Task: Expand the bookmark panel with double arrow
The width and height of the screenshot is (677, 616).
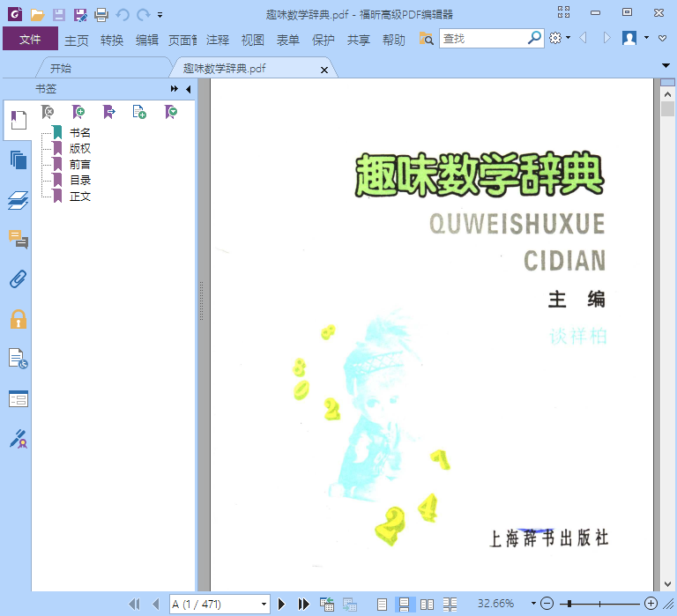Action: (x=174, y=89)
